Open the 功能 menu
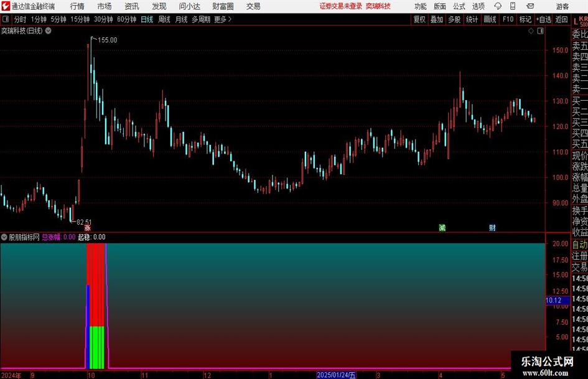This screenshot has width=588, height=379. tap(421, 6)
